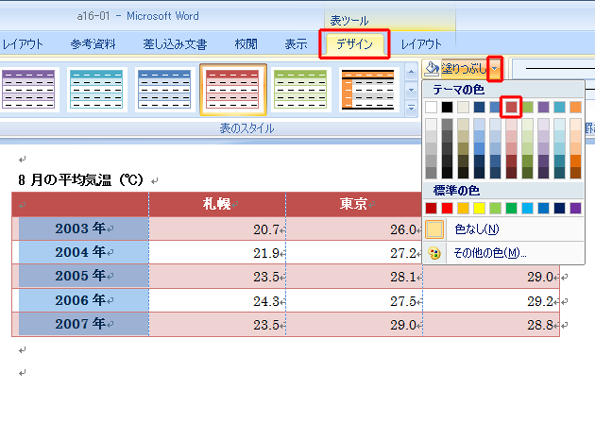The height and width of the screenshot is (423, 595).
Task: Show the previous row of table styles
Action: coord(411,72)
